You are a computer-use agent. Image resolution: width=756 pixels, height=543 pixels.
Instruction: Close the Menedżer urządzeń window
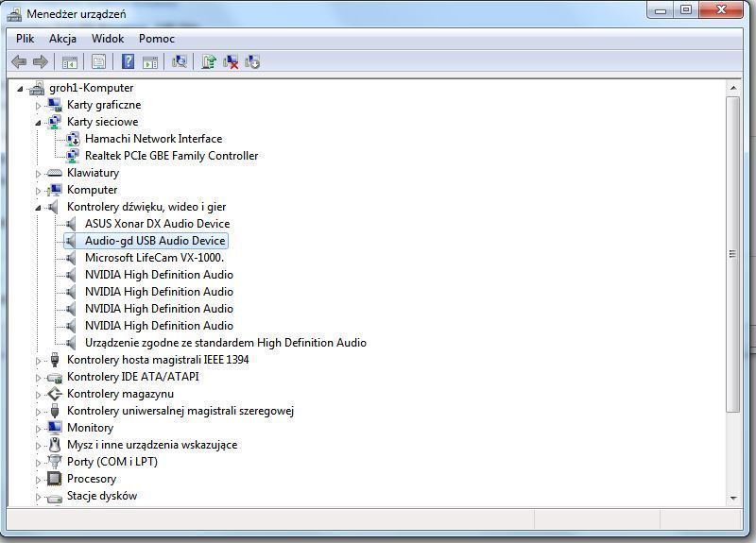point(720,9)
